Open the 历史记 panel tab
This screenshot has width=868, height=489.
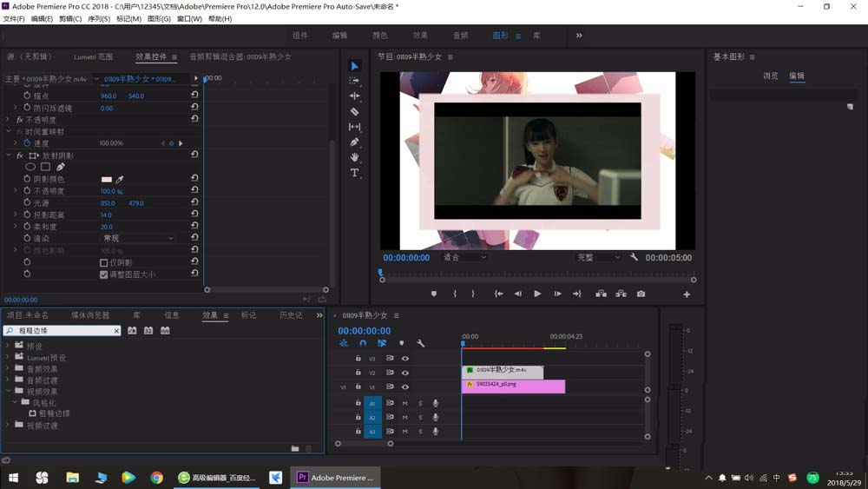[291, 315]
